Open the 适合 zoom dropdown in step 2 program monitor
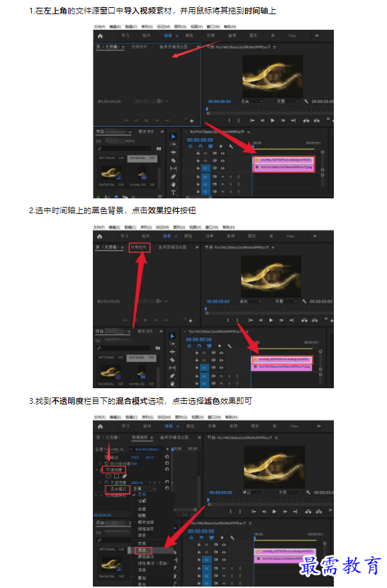This screenshot has height=588, width=387. [250, 302]
